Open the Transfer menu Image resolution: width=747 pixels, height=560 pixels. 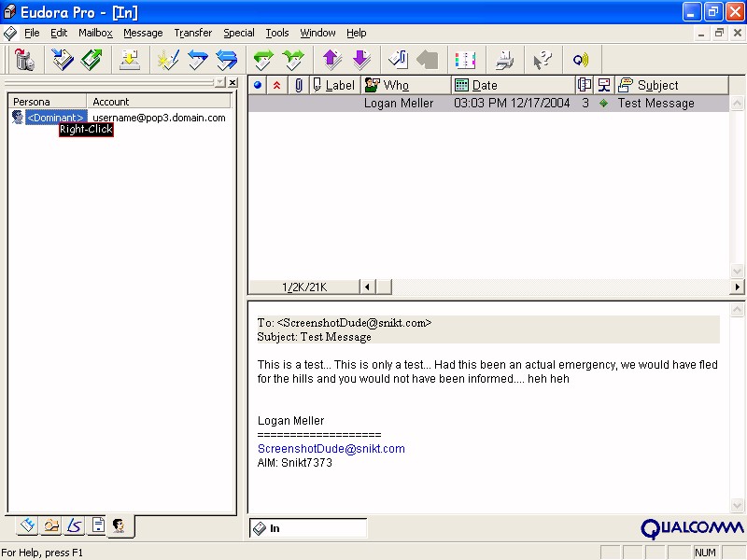(x=193, y=33)
